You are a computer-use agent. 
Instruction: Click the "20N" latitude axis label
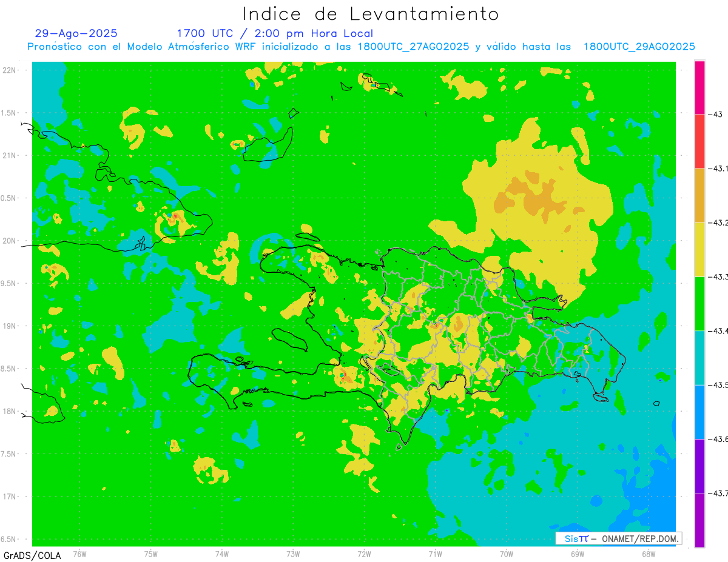[9, 241]
